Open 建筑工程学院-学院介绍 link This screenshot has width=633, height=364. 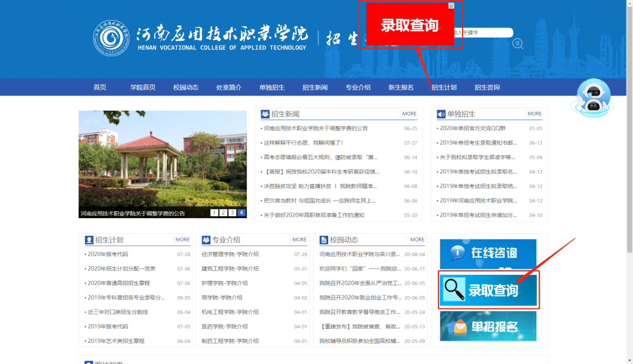(x=230, y=269)
